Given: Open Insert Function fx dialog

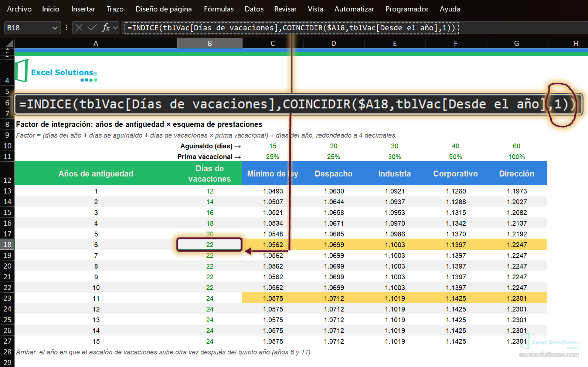Looking at the screenshot, I should 106,27.
